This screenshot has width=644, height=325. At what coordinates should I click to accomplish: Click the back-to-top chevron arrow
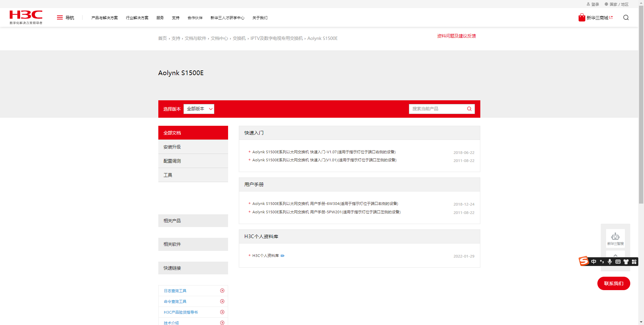(615, 255)
